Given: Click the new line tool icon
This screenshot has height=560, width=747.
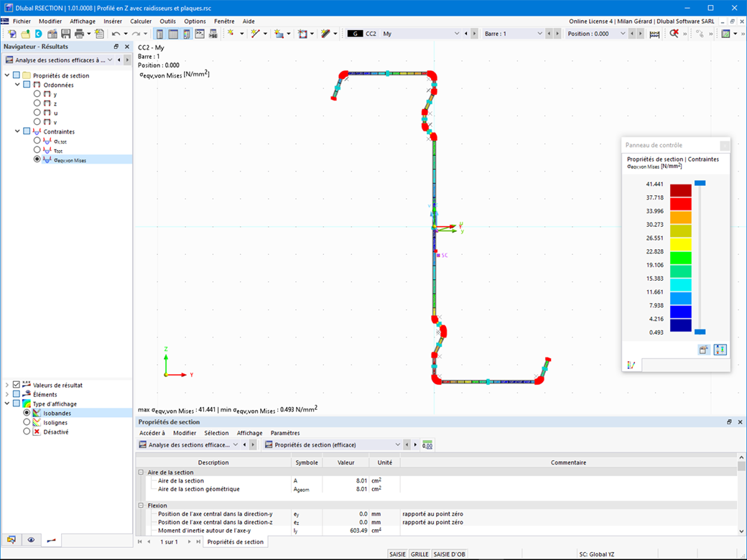Looking at the screenshot, I should point(256,33).
